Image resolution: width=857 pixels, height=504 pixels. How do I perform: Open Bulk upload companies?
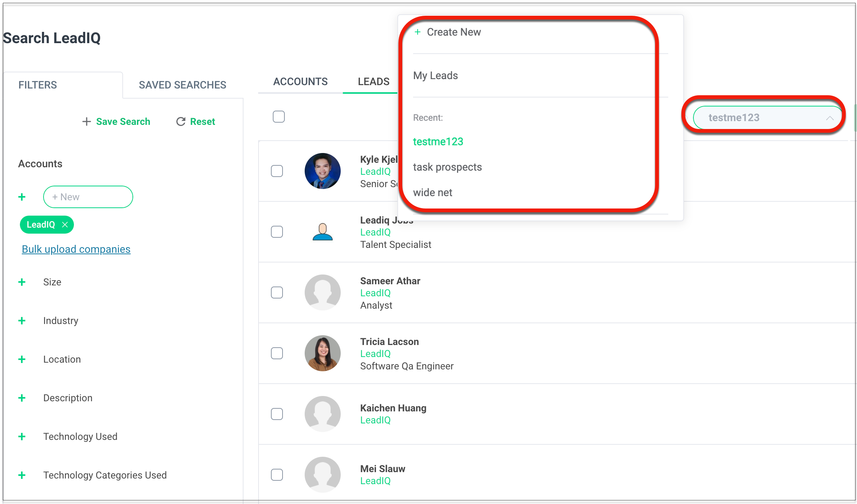click(x=76, y=249)
